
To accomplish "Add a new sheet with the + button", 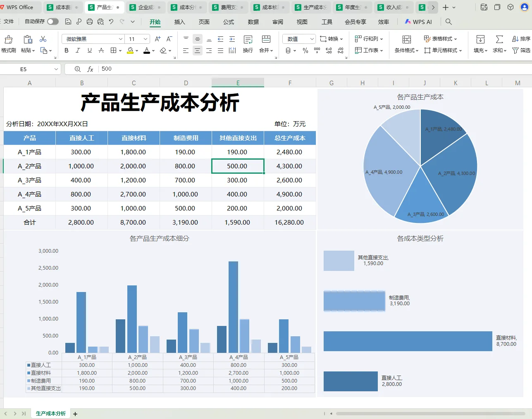I will pos(75,413).
